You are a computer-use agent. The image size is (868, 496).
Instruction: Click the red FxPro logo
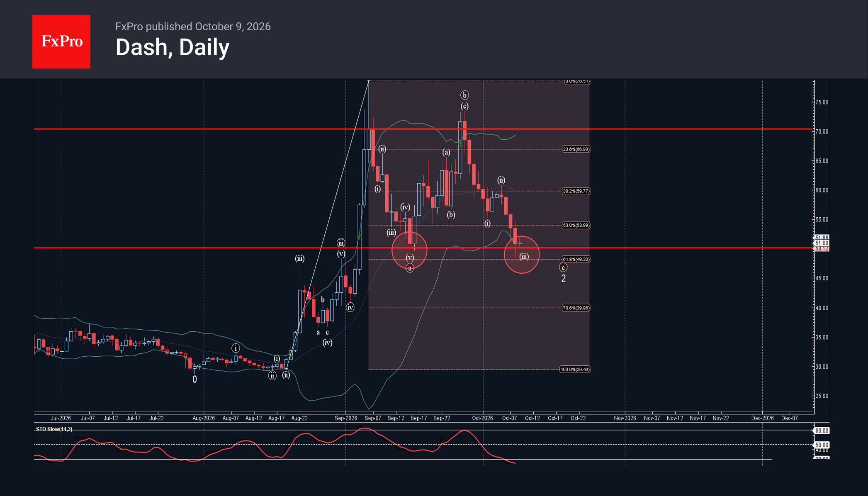[61, 42]
